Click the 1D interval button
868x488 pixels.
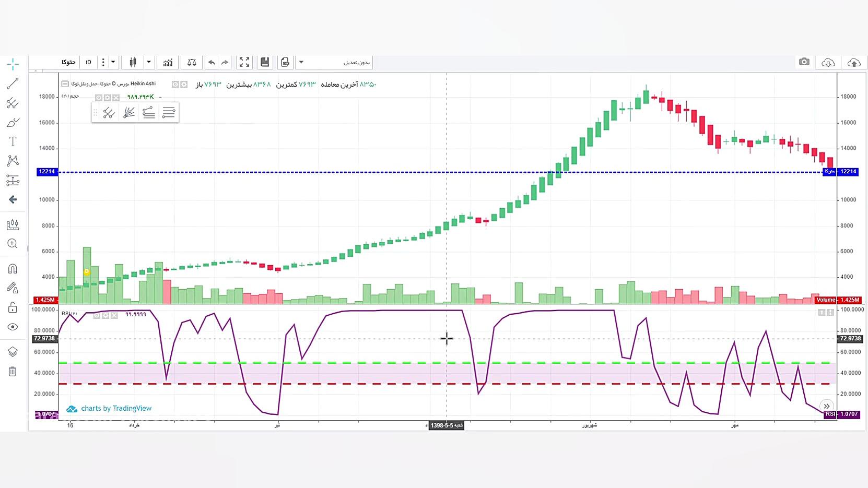click(x=88, y=63)
